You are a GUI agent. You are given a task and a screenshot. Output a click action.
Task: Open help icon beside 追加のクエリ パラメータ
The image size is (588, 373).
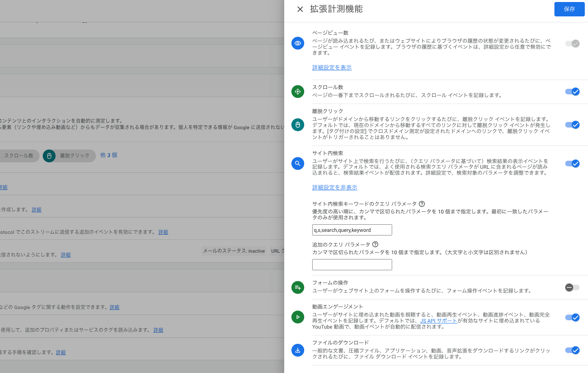click(x=375, y=244)
